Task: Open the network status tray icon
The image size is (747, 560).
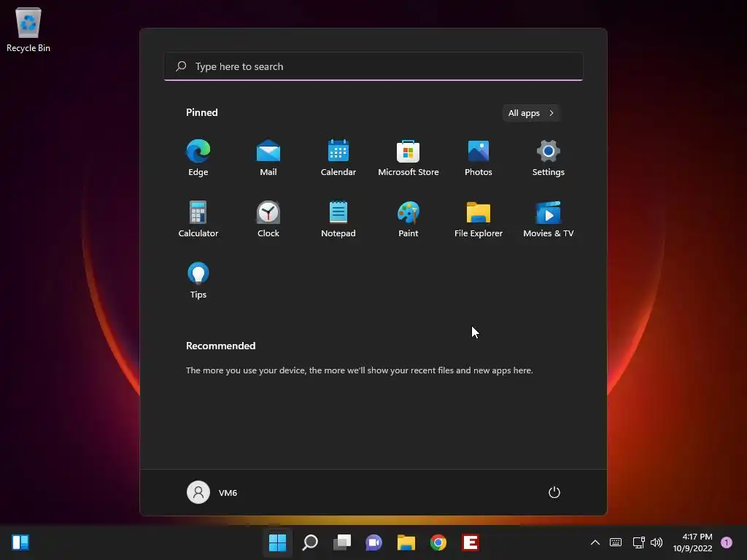Action: pyautogui.click(x=638, y=542)
